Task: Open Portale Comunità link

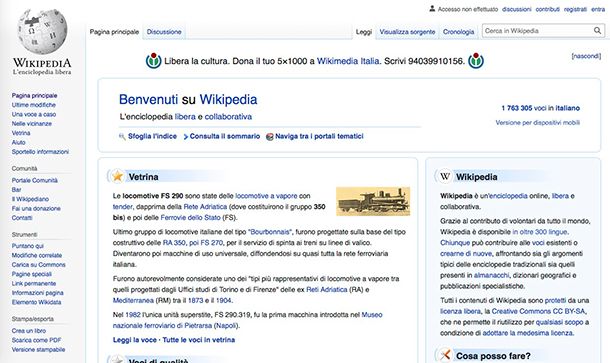Action: coord(35,180)
